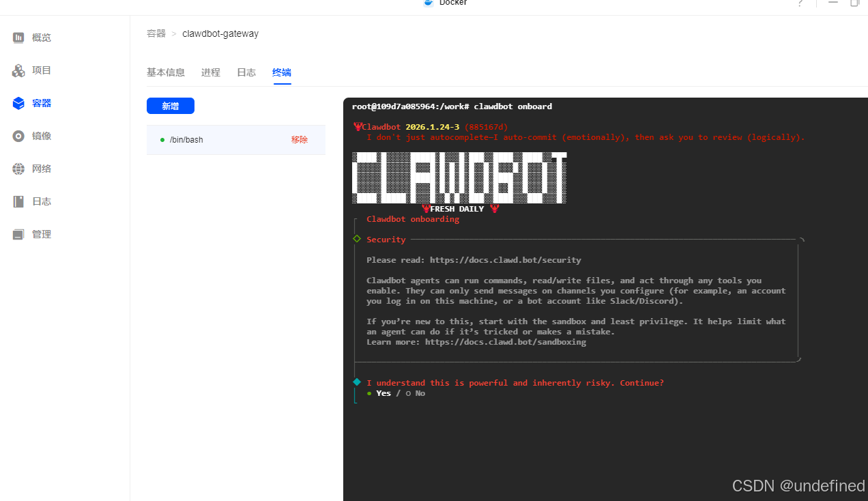Select the 容器 container box icon
Image resolution: width=868 pixels, height=501 pixels.
tap(18, 103)
